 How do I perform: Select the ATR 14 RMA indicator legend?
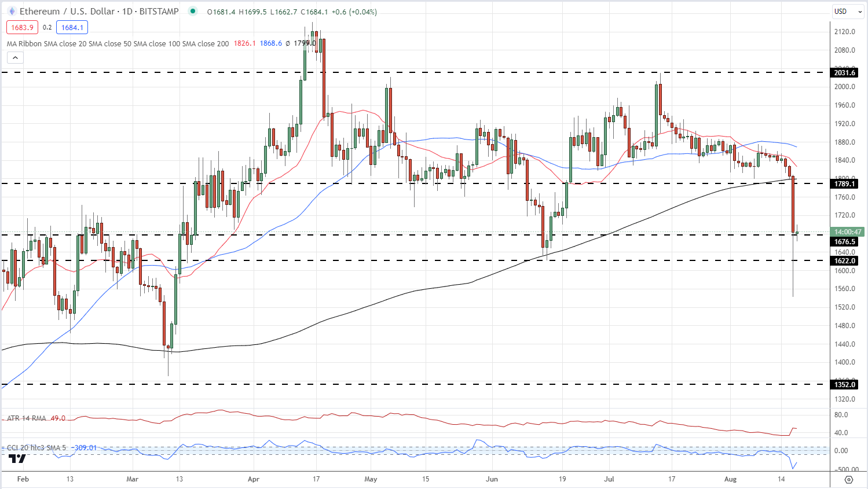(27, 418)
